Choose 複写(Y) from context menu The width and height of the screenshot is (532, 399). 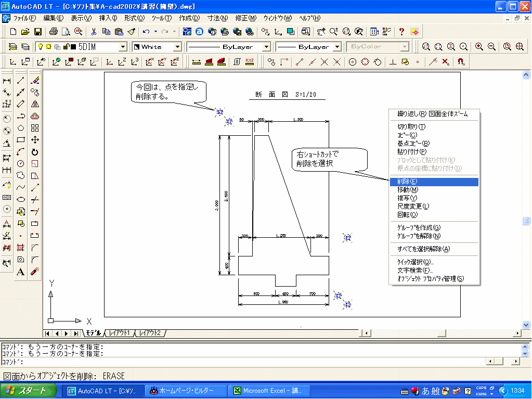(x=434, y=198)
